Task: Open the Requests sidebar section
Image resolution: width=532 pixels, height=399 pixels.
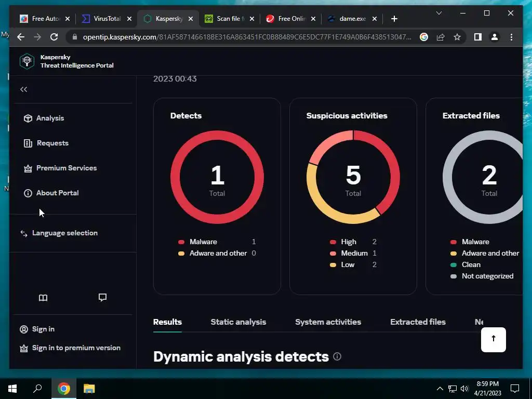Action: click(x=46, y=143)
